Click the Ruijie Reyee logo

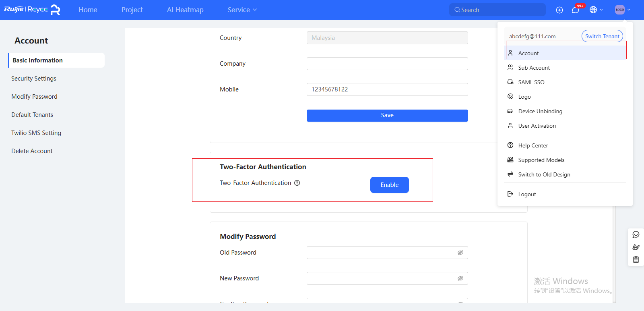coord(32,10)
